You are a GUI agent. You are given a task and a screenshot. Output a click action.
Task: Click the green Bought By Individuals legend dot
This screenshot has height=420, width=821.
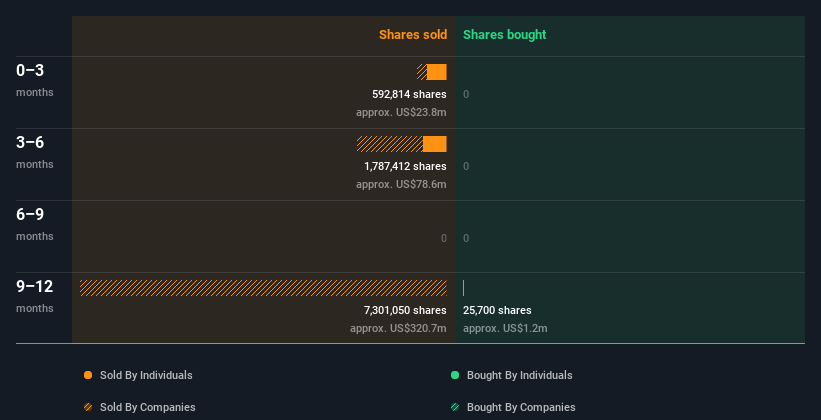455,375
